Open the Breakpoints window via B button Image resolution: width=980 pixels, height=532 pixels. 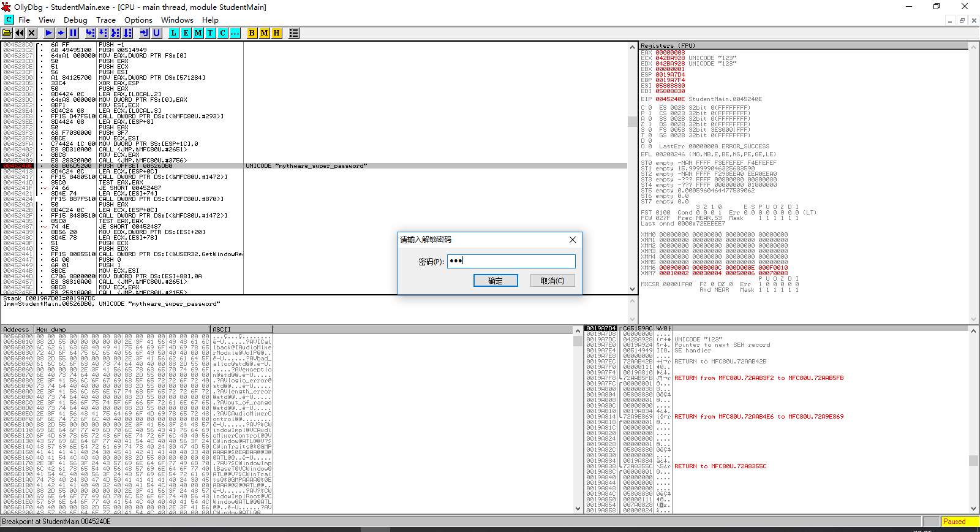[252, 33]
